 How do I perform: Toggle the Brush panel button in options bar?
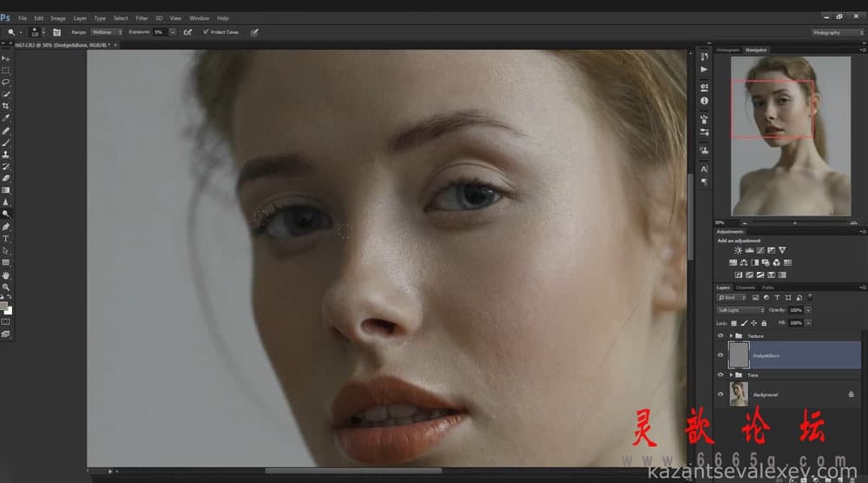56,33
